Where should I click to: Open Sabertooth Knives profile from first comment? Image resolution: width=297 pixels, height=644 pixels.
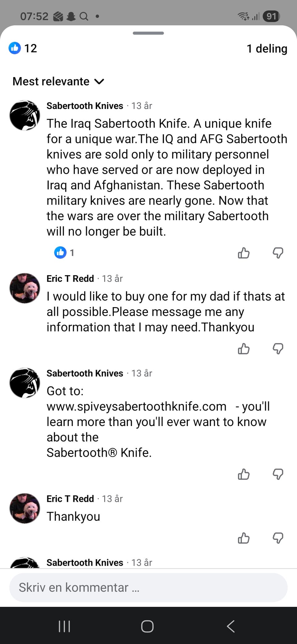[x=85, y=106]
